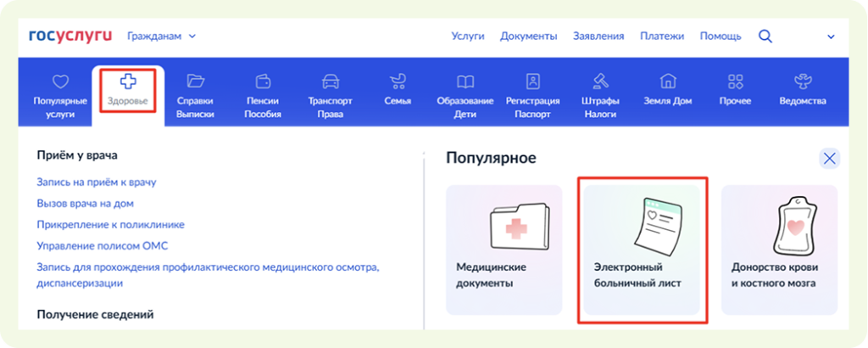Select the Популярные услуги heart icon
868x348 pixels.
(x=60, y=82)
